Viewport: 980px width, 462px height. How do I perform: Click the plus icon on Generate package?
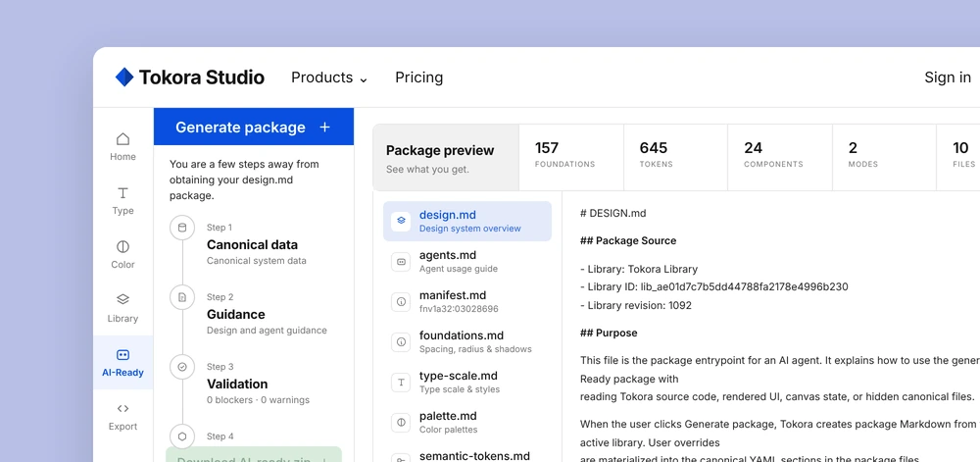[x=324, y=127]
